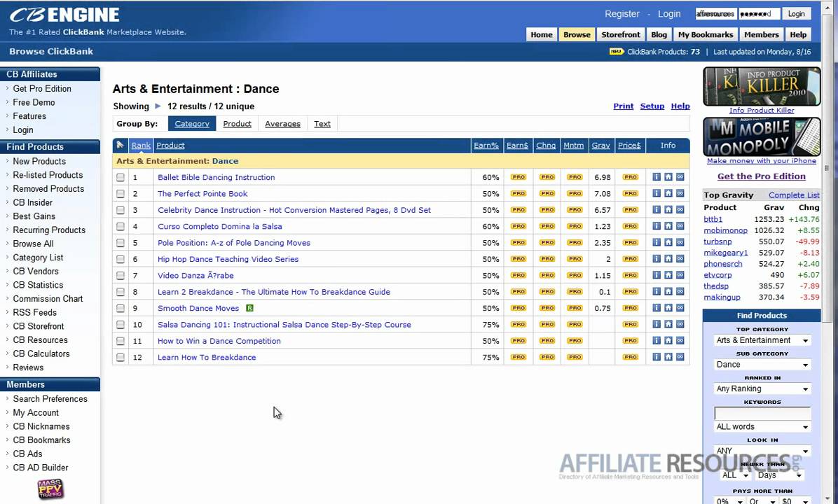Screen dimensions: 838x504
Task: Go to the Storefront tab
Action: (621, 35)
